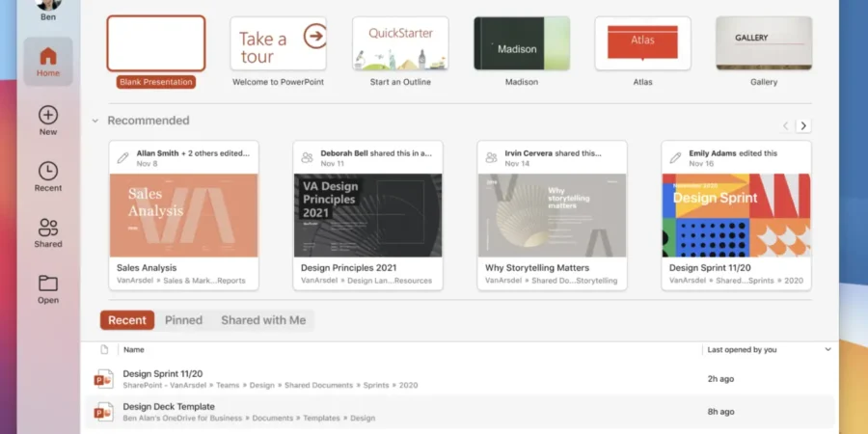Viewport: 868px width, 434px height.
Task: Switch to Shared with Me tab
Action: 263,320
